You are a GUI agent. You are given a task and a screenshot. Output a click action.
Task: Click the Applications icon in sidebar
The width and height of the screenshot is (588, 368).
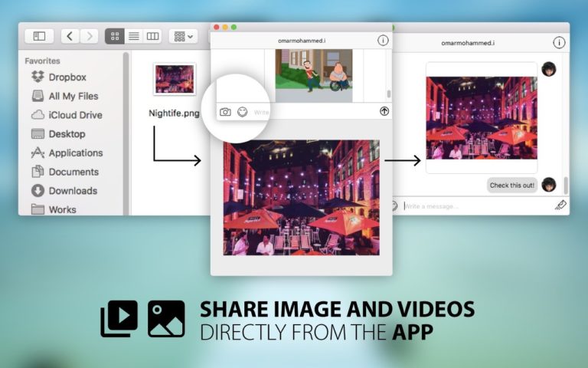pos(38,153)
